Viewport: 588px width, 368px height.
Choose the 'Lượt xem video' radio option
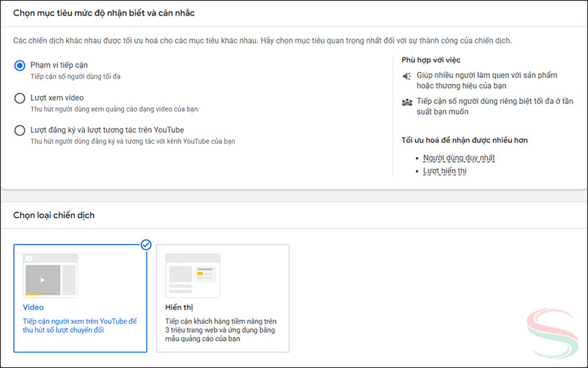click(20, 98)
